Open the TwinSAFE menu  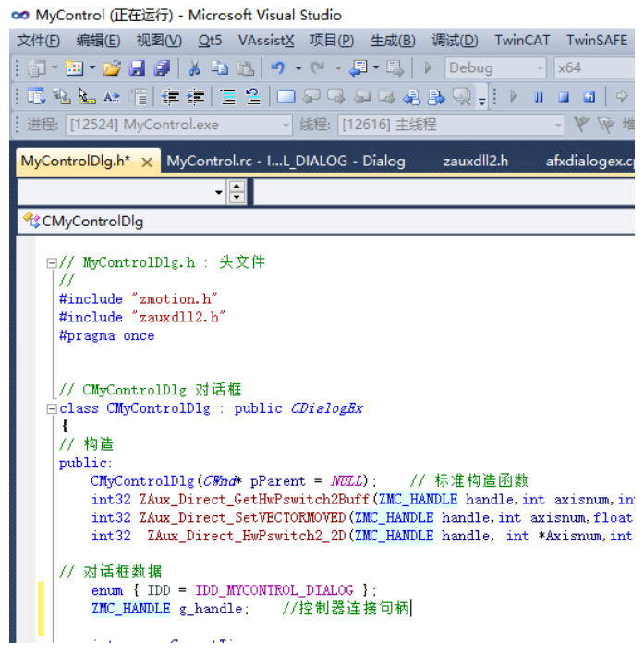597,41
